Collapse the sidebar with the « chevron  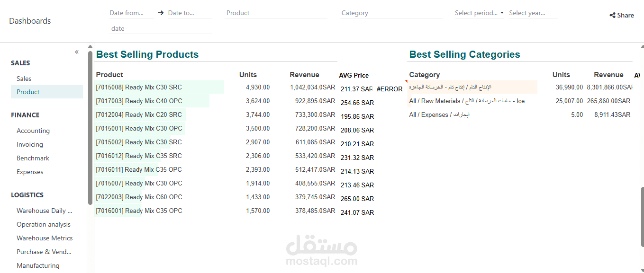click(76, 52)
